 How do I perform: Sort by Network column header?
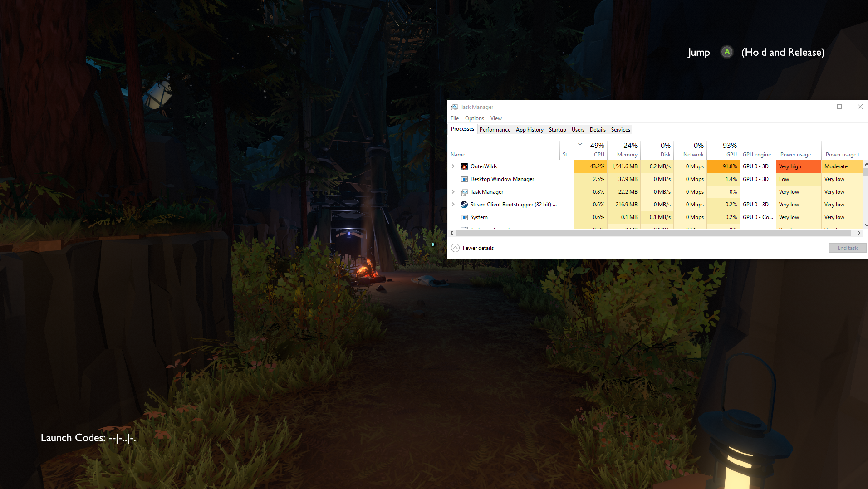click(690, 150)
